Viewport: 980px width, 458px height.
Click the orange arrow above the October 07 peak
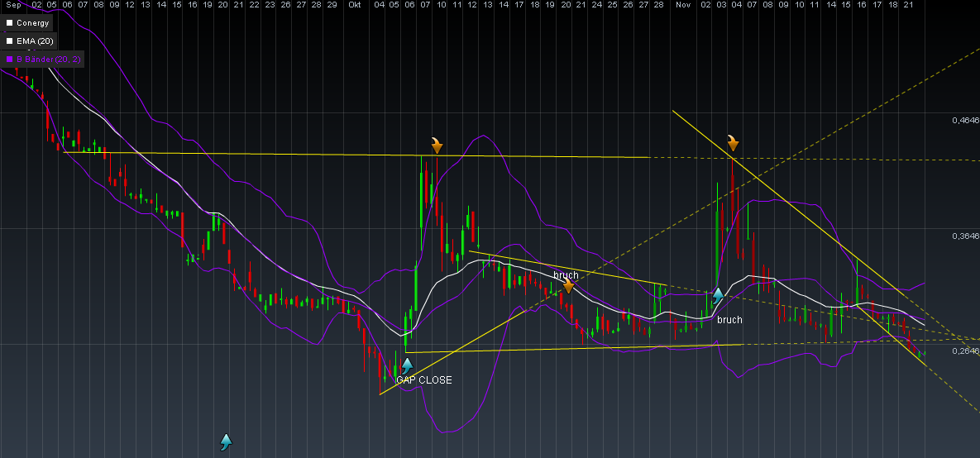[437, 145]
